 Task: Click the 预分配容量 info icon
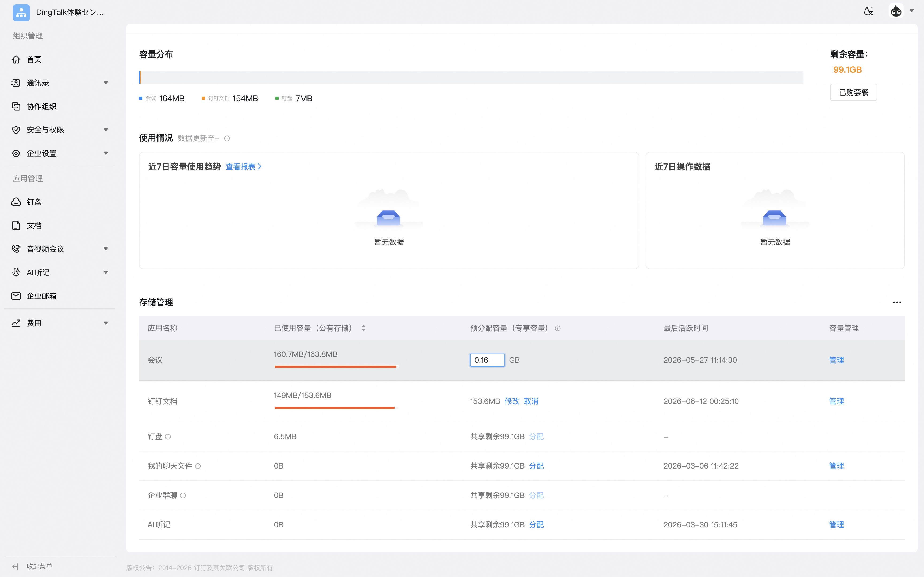click(557, 328)
